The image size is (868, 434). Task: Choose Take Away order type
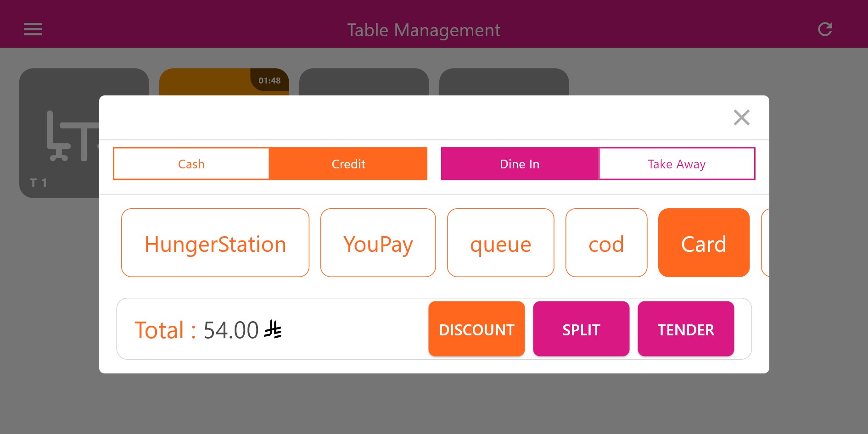pyautogui.click(x=677, y=164)
